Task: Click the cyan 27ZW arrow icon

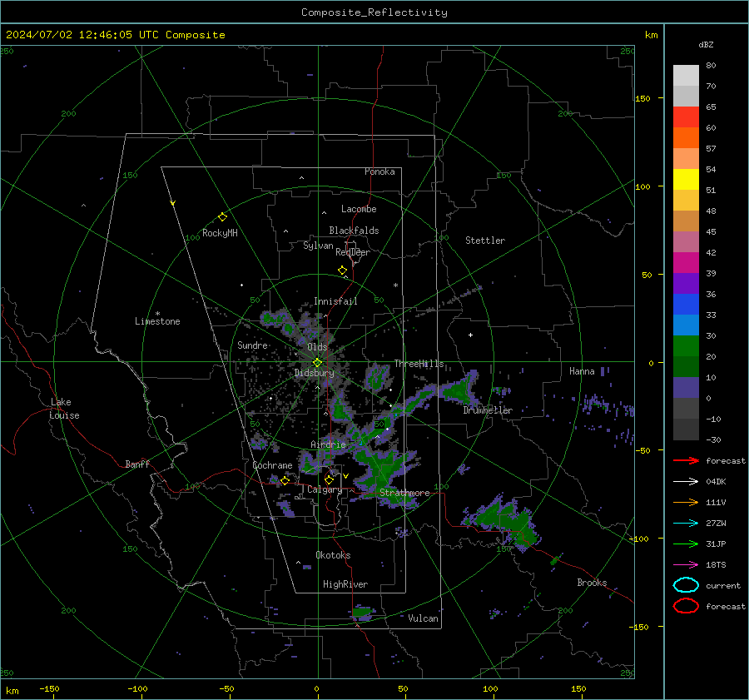Action: 686,524
